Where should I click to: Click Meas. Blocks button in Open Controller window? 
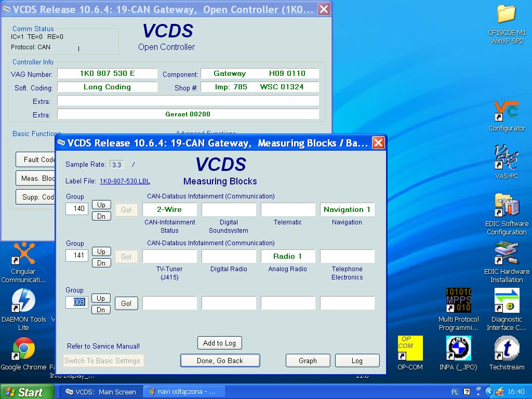(35, 178)
